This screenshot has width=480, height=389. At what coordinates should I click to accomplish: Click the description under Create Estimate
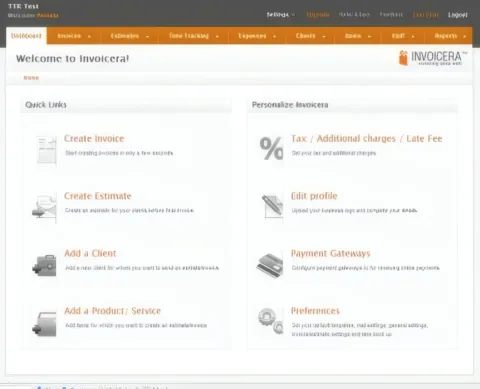click(129, 210)
